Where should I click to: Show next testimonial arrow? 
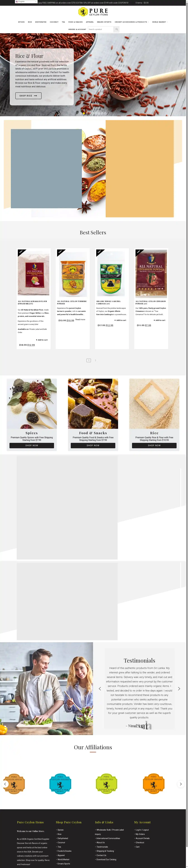pos(179,689)
